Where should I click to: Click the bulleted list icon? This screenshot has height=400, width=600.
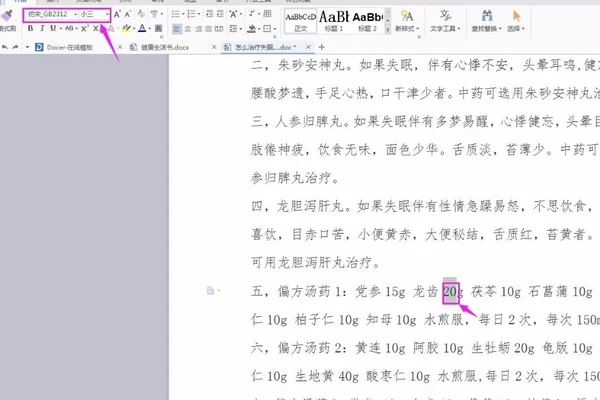pyautogui.click(x=176, y=15)
